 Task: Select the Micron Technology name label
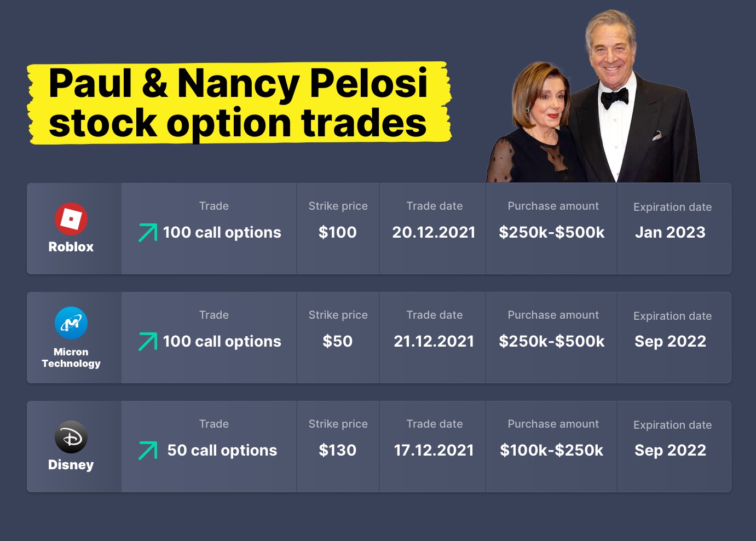click(71, 358)
